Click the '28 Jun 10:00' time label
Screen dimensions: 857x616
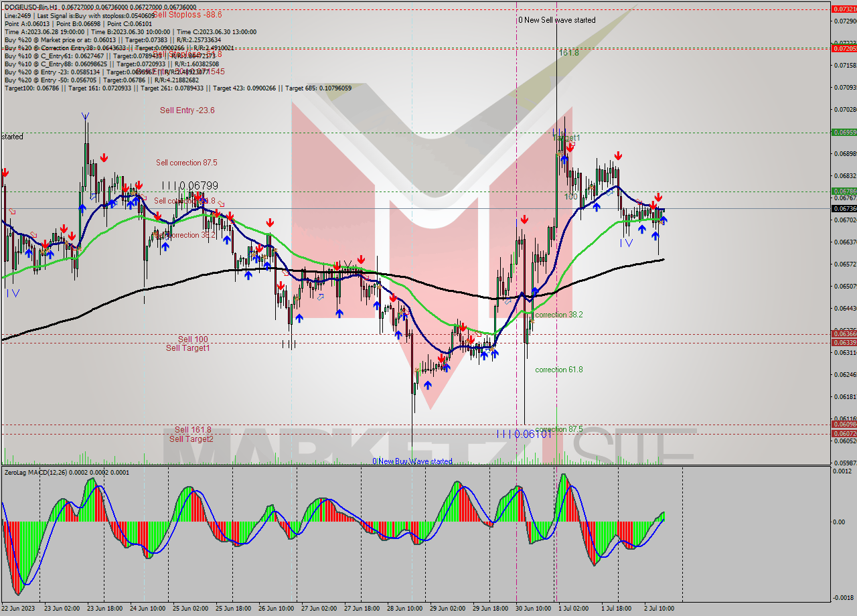[x=404, y=609]
